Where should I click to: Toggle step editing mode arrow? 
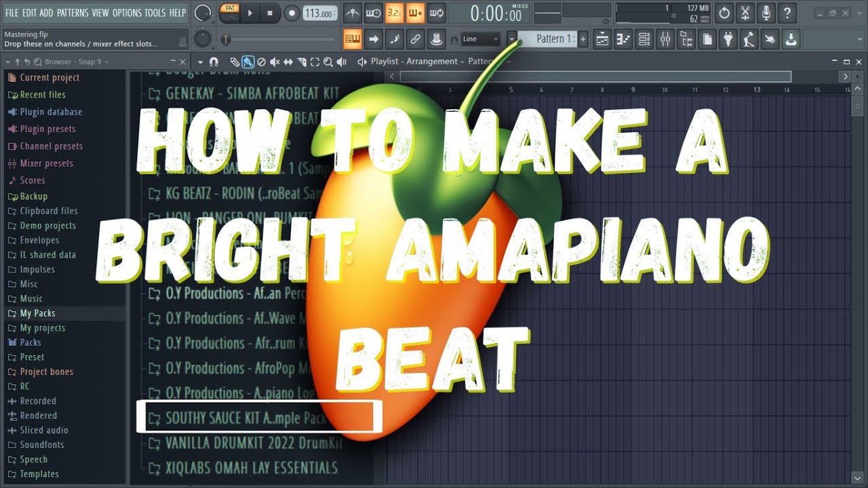coord(374,39)
